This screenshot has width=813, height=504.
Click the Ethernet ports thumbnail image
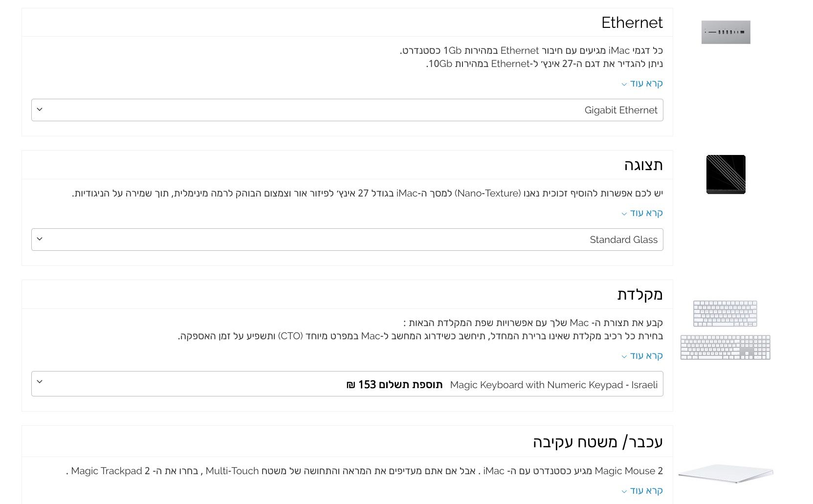click(x=725, y=32)
